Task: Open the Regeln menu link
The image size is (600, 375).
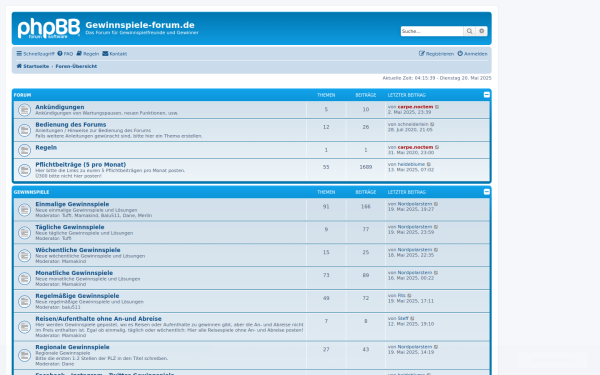Action: pyautogui.click(x=88, y=54)
